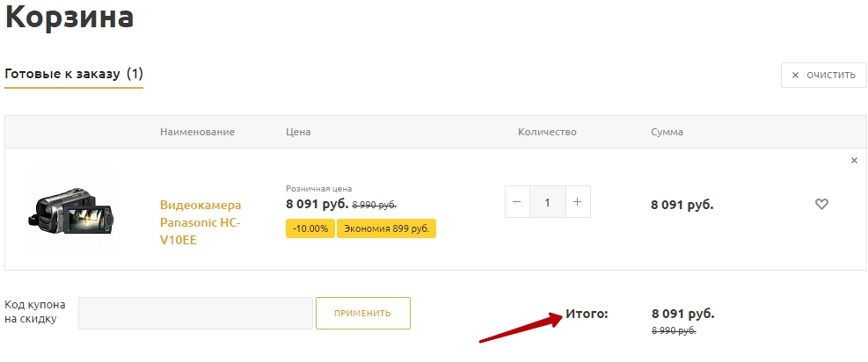Add the camcorder to favorites with the heart
Screen dimensions: 868x362
click(821, 204)
